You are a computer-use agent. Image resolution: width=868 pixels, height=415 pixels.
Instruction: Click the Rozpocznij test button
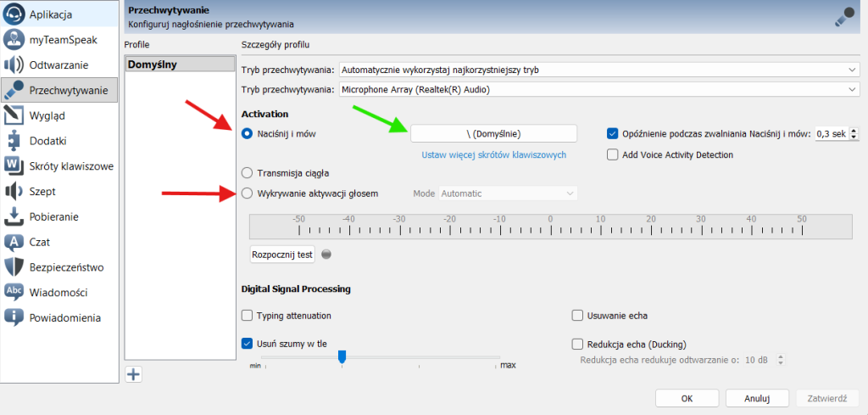click(x=282, y=255)
